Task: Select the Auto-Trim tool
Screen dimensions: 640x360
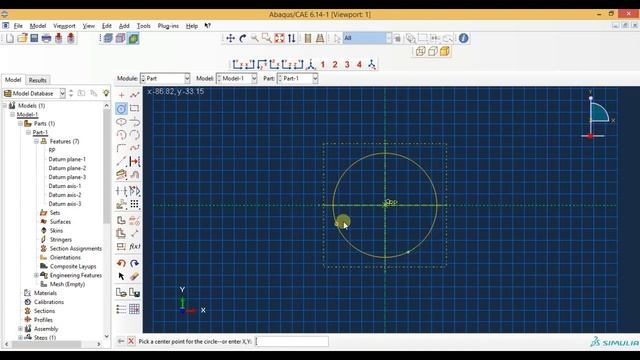Action: 121,191
